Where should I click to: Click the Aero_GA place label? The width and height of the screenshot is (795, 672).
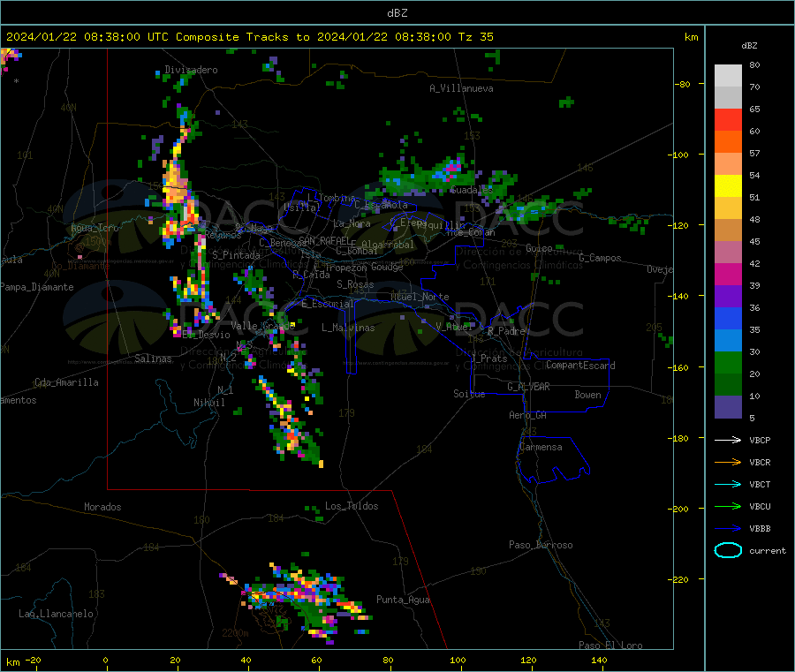click(527, 415)
